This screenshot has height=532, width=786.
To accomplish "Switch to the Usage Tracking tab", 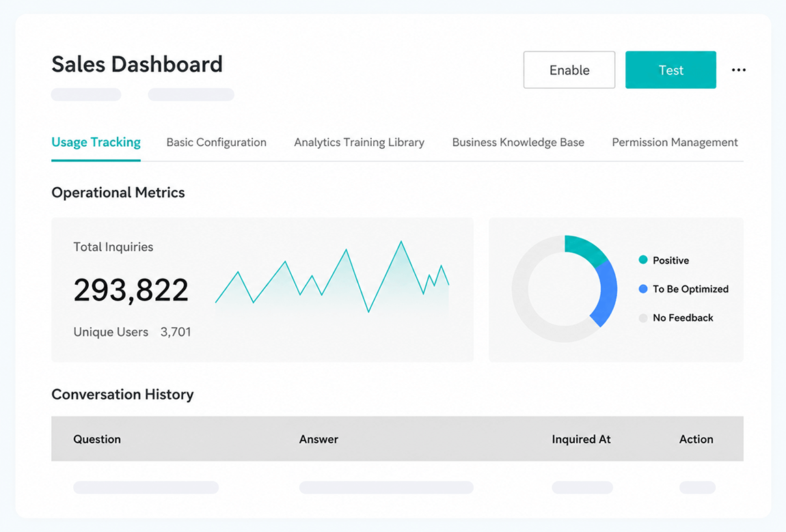I will pyautogui.click(x=96, y=142).
